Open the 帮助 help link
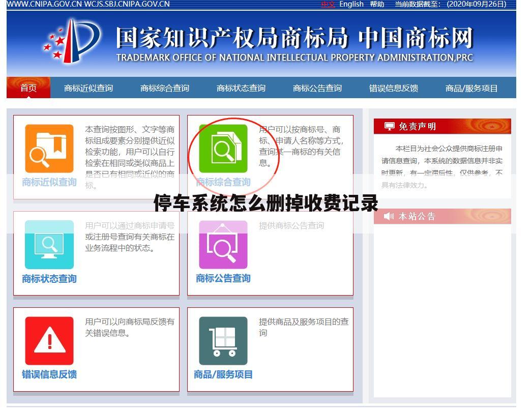This screenshot has height=408, width=532. click(x=377, y=4)
